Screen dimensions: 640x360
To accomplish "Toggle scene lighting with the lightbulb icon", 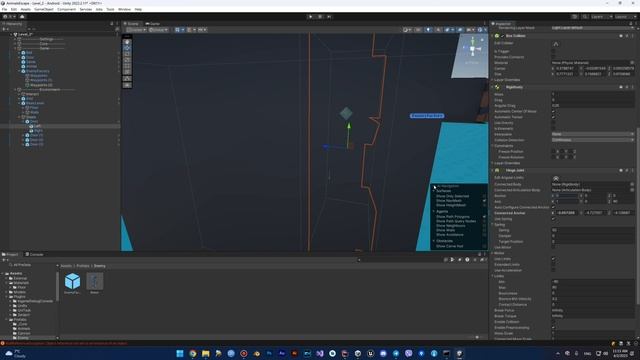I will [x=428, y=30].
